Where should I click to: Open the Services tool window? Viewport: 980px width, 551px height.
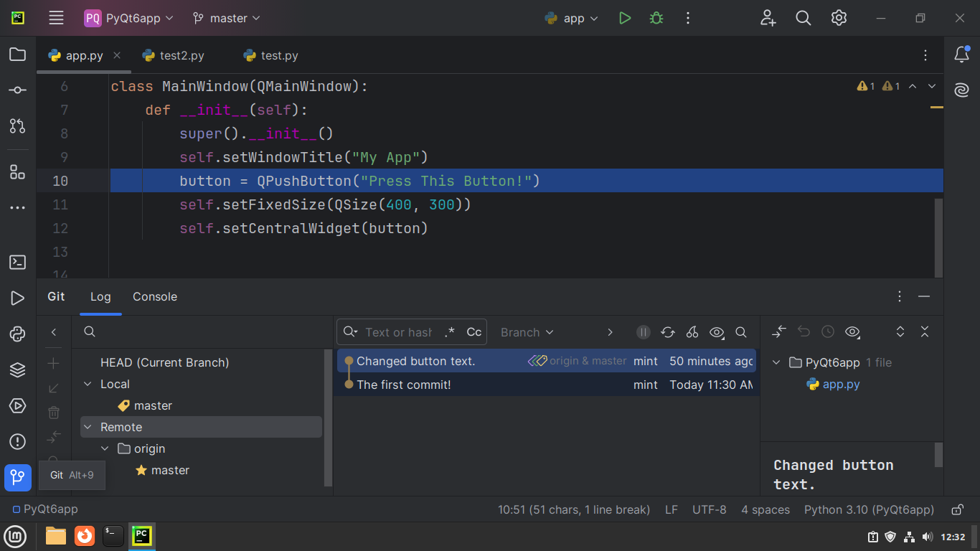(18, 406)
